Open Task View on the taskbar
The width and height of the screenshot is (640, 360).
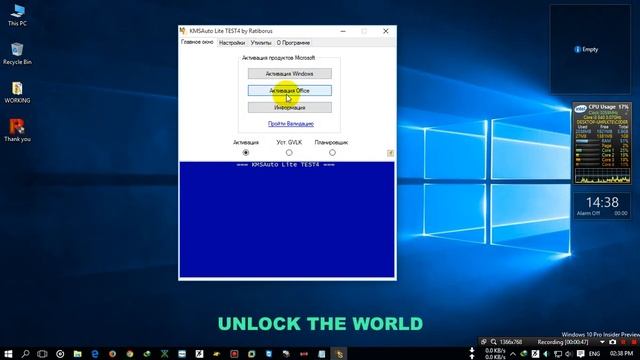42,354
